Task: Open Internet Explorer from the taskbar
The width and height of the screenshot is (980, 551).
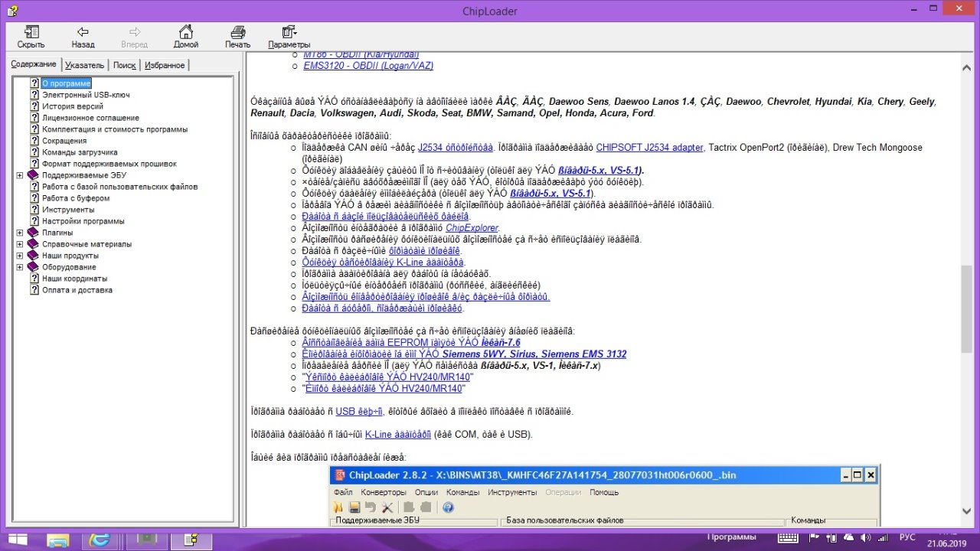Action: 99,540
